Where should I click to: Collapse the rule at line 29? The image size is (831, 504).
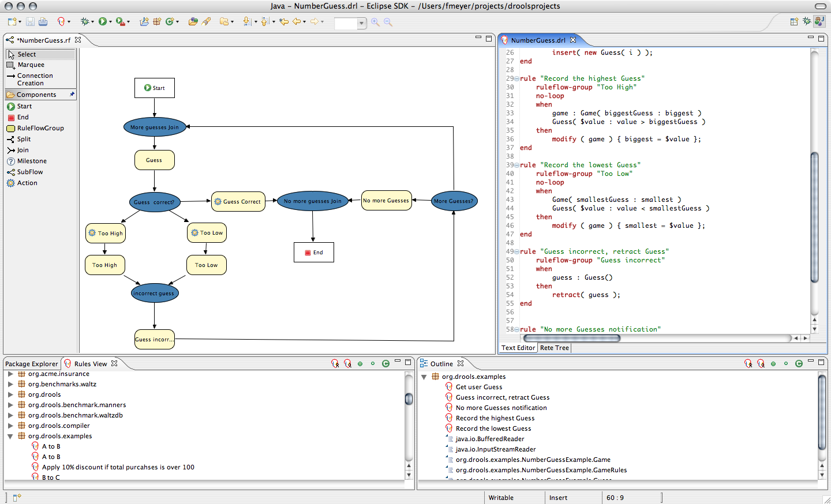pyautogui.click(x=516, y=78)
